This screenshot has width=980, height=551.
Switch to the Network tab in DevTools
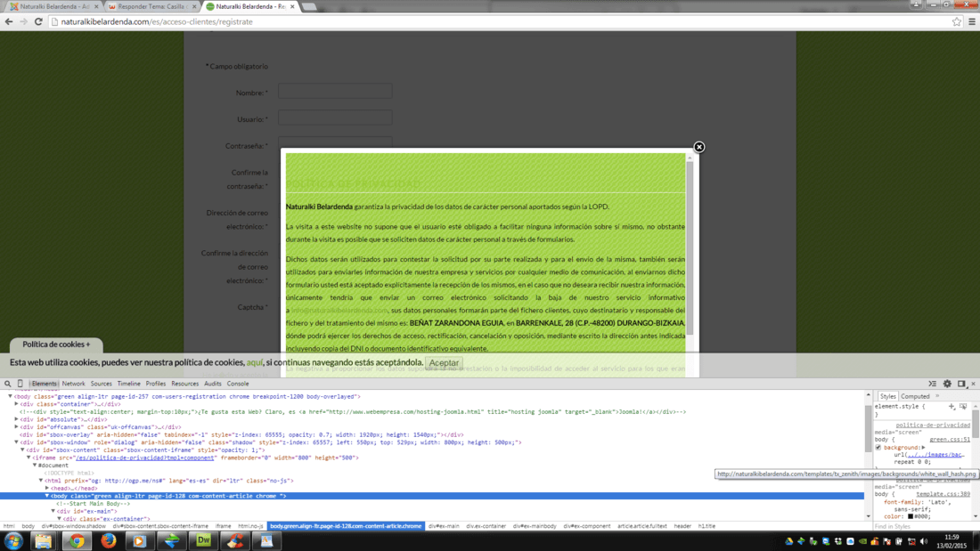[x=73, y=384]
